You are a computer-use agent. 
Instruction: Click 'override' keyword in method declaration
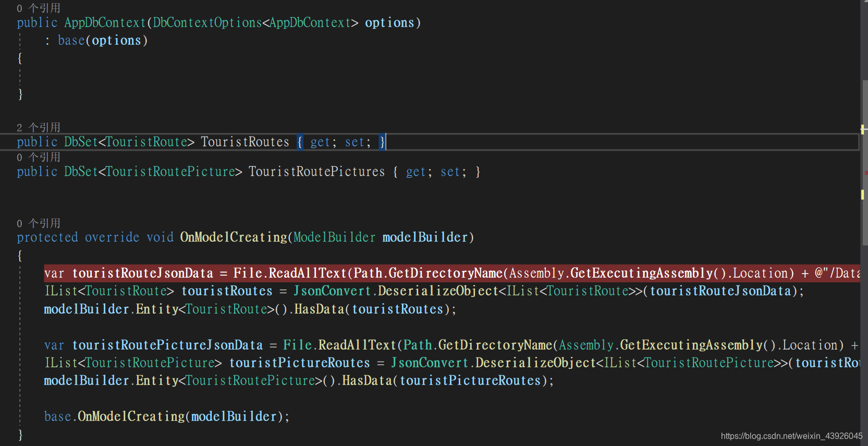112,238
